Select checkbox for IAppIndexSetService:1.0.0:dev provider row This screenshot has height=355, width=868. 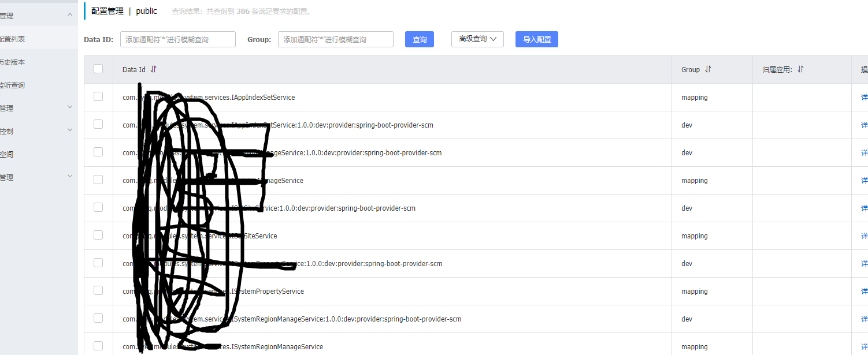[x=98, y=124]
